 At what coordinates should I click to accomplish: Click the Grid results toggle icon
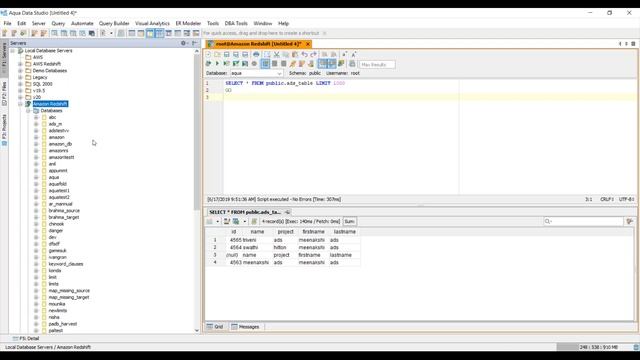tap(265, 64)
